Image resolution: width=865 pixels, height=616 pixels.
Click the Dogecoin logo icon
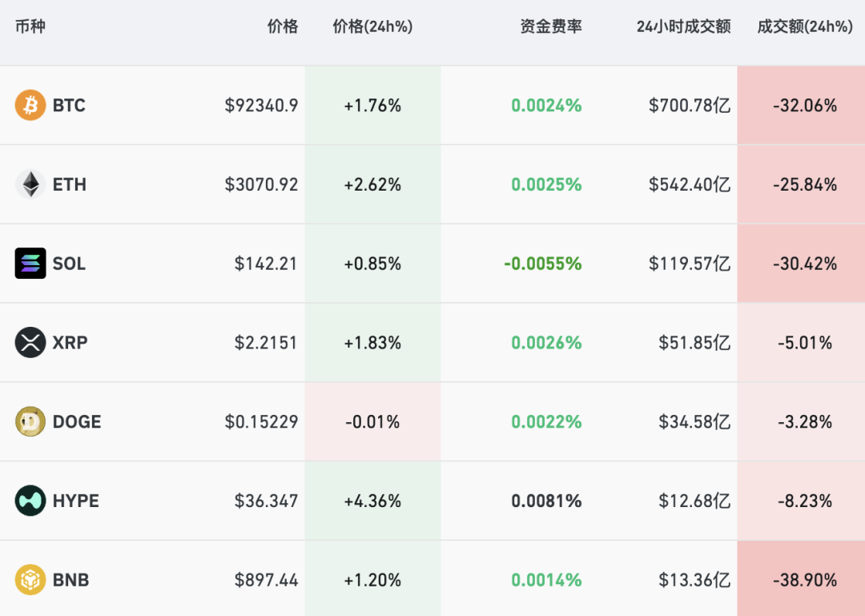tap(30, 422)
